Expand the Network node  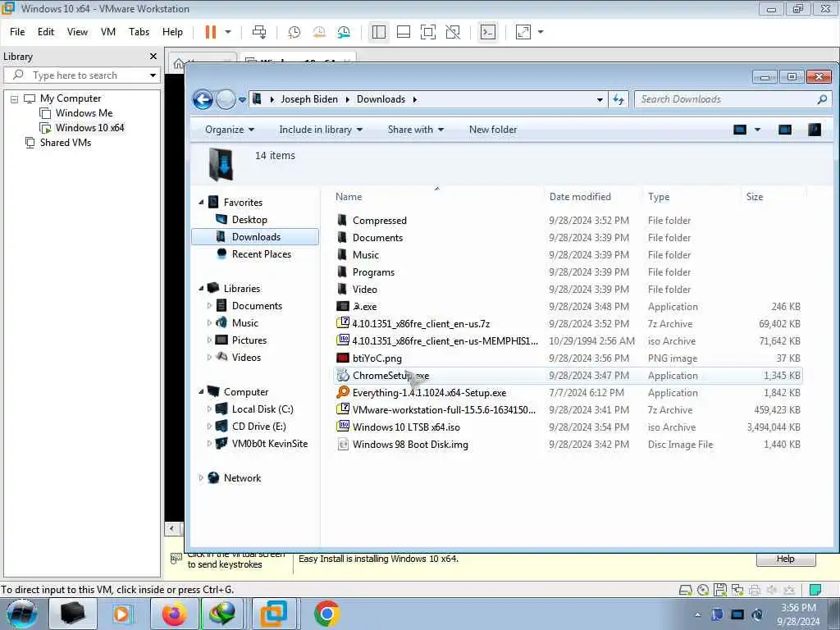(201, 478)
